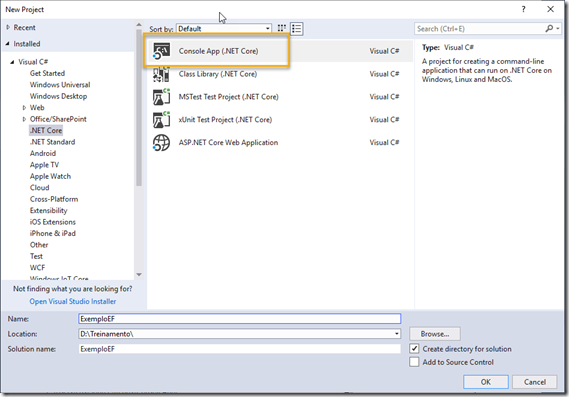Select the Class Library (.NET Core) template icon
Screen dimensions: 569x397
pos(161,74)
